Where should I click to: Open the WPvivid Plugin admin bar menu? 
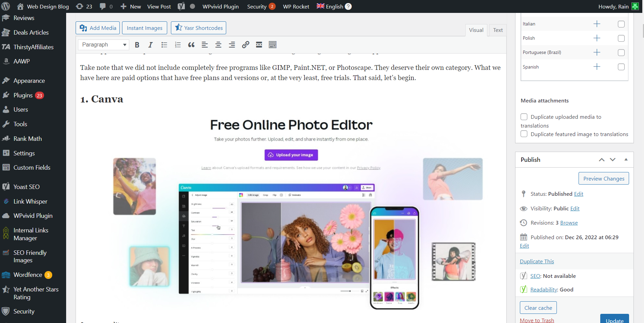click(x=220, y=6)
